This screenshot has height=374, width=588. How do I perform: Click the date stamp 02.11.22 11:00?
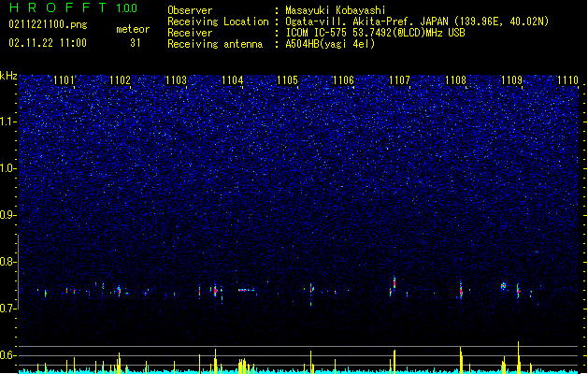48,43
